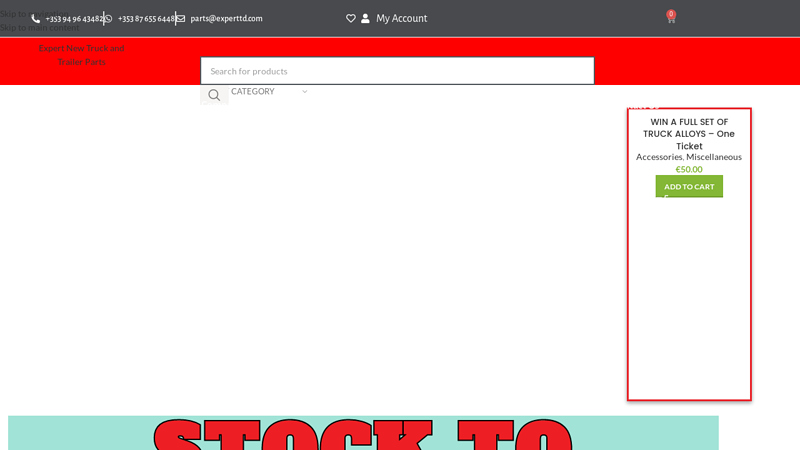Expand the CATEGORY dropdown
800x450 pixels.
[265, 92]
